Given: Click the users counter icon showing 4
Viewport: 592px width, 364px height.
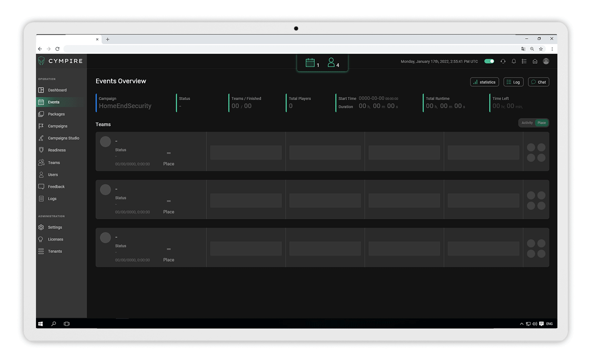Looking at the screenshot, I should 332,63.
